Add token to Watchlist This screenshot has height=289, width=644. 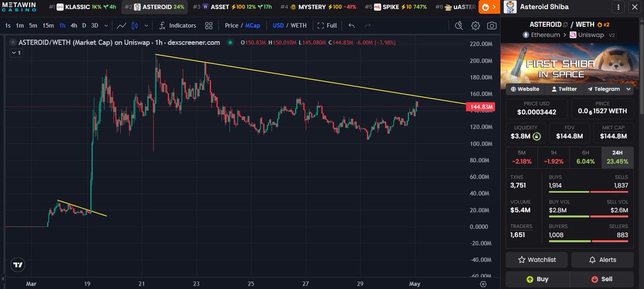[537, 259]
